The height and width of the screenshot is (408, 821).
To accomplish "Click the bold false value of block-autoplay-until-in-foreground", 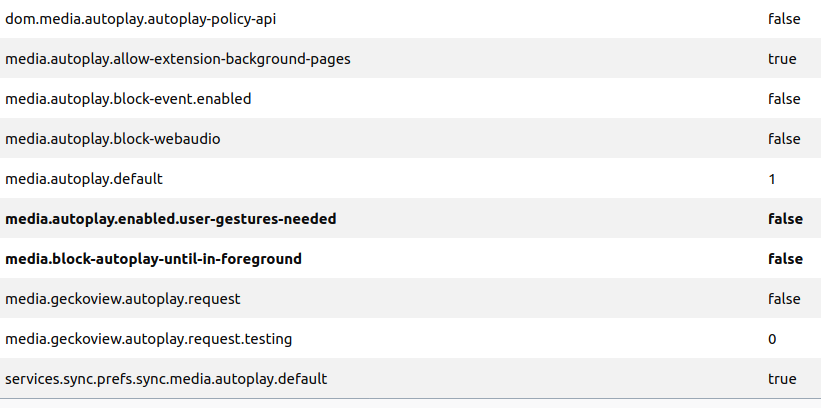I will point(785,259).
